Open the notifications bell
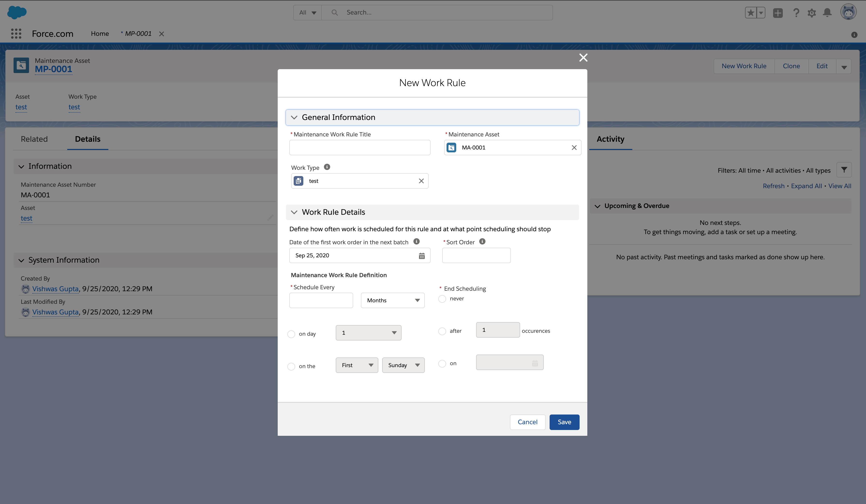 (x=827, y=13)
